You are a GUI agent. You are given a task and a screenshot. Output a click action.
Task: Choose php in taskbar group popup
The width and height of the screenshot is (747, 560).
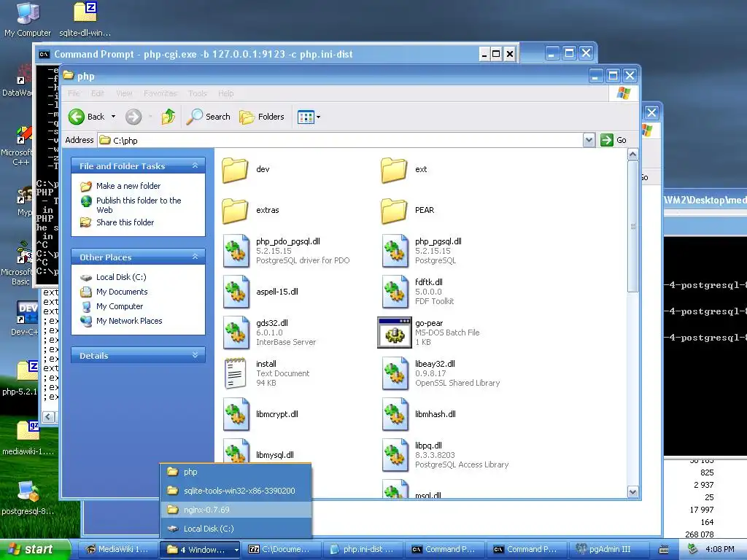pyautogui.click(x=236, y=472)
